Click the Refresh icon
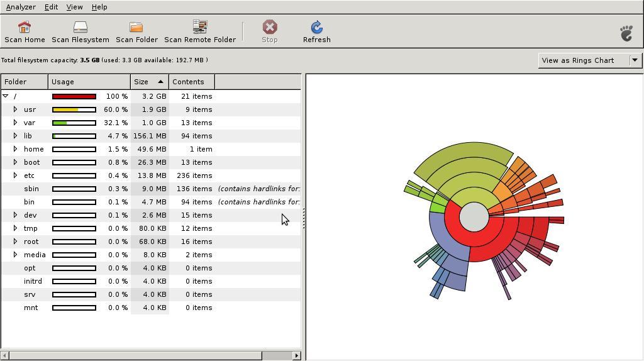644x361 pixels. coord(317,27)
